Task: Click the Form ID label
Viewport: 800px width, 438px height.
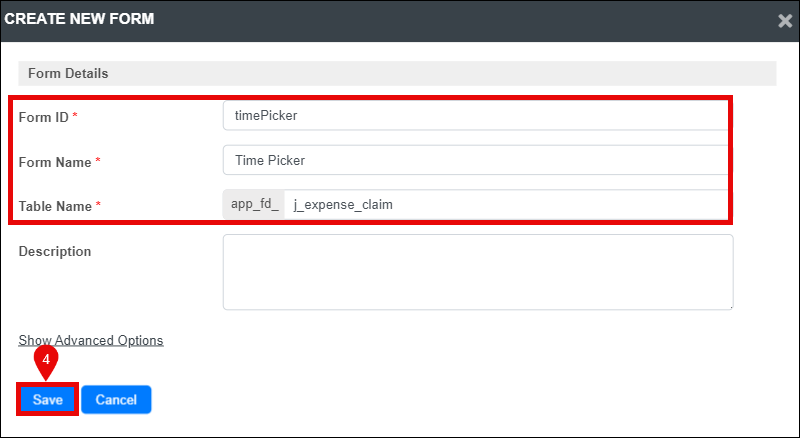Action: (43, 117)
